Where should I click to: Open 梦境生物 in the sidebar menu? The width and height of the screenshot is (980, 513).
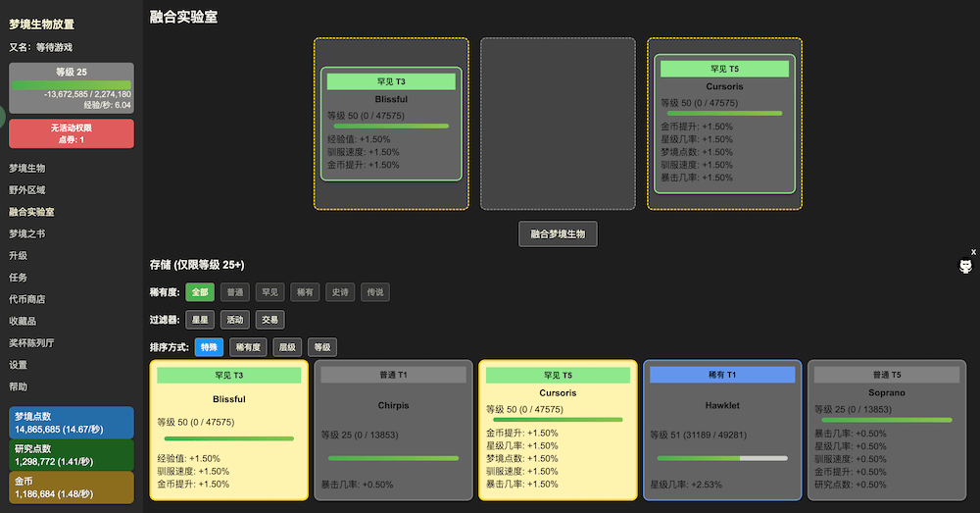[27, 169]
